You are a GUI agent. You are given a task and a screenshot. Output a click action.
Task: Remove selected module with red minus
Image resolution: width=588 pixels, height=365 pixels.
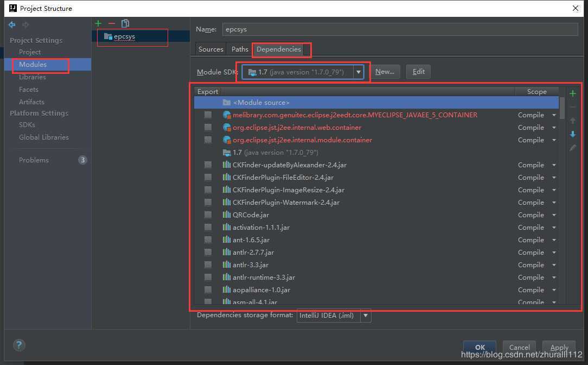[112, 23]
